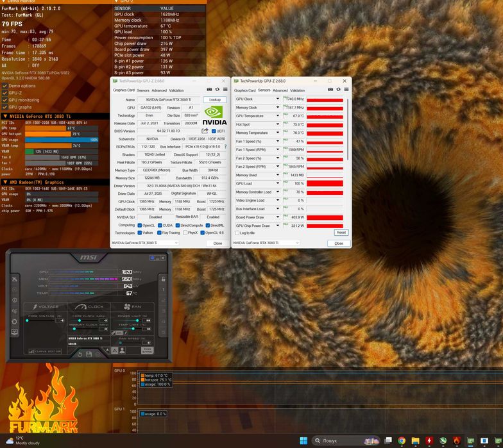
Task: Click refresh icon in Sensors GPU-Z window
Action: 338,90
